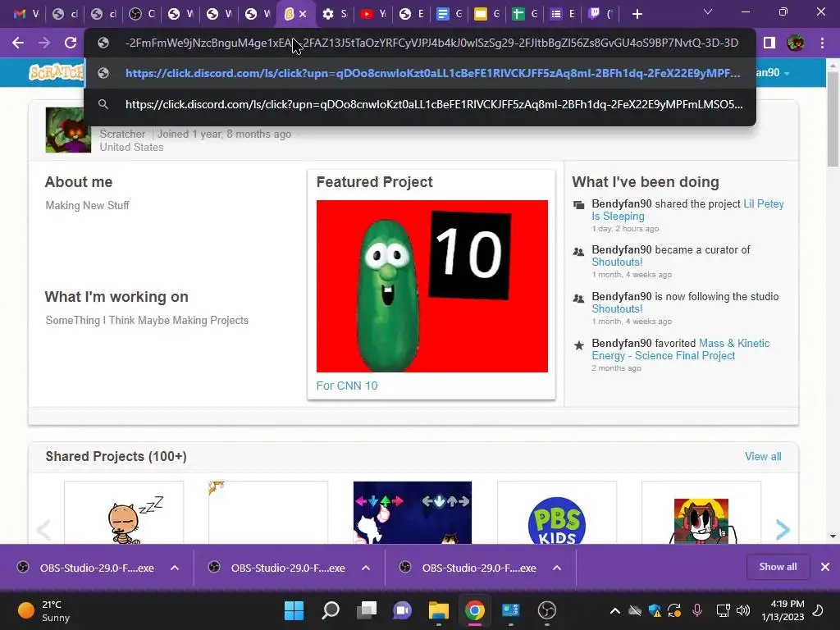Go back to the previous page
840x630 pixels.
[18, 43]
